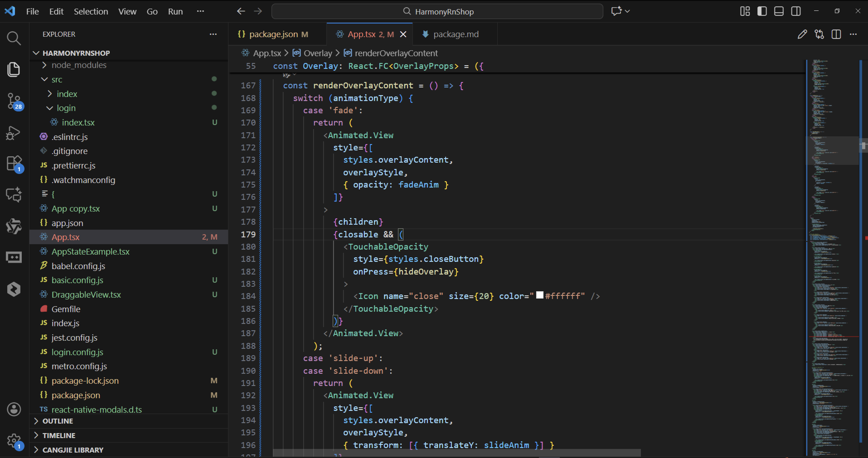The image size is (868, 458).
Task: Toggle the Primary Side Bar layout button
Action: coord(762,12)
